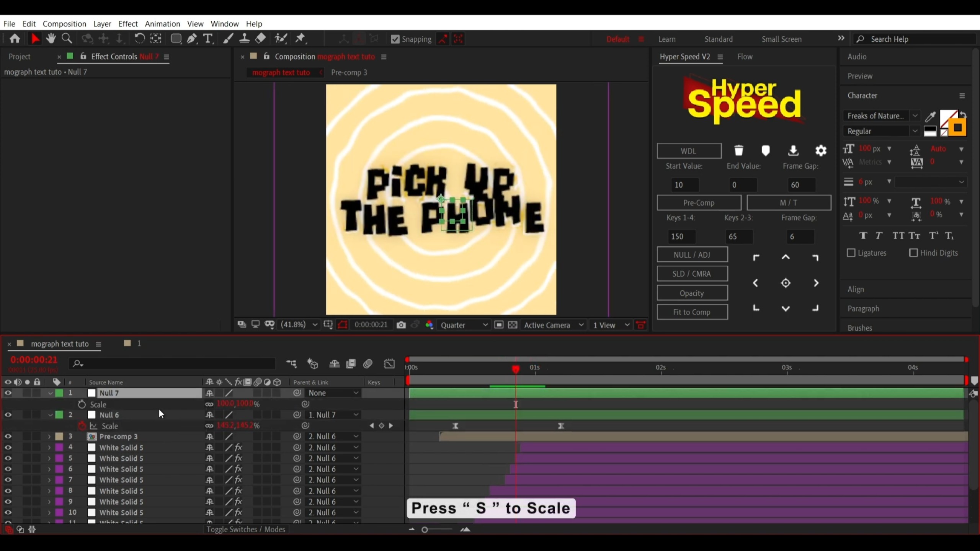Viewport: 980px width, 551px height.
Task: Open the Active Camera dropdown
Action: pos(554,325)
